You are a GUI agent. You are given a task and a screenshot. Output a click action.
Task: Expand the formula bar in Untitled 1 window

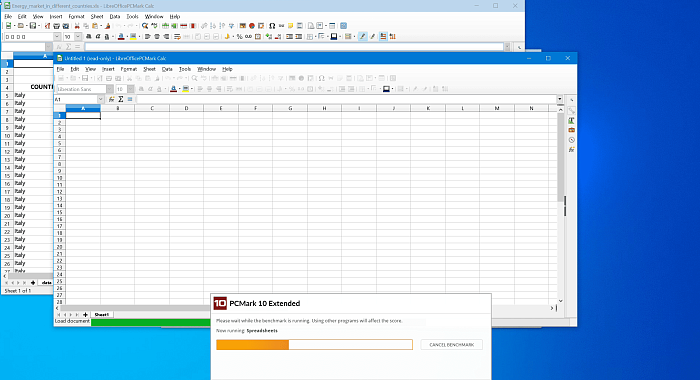click(559, 99)
